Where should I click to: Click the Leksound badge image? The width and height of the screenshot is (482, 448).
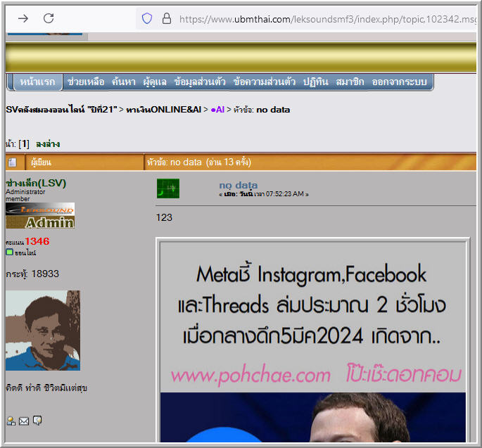click(40, 209)
